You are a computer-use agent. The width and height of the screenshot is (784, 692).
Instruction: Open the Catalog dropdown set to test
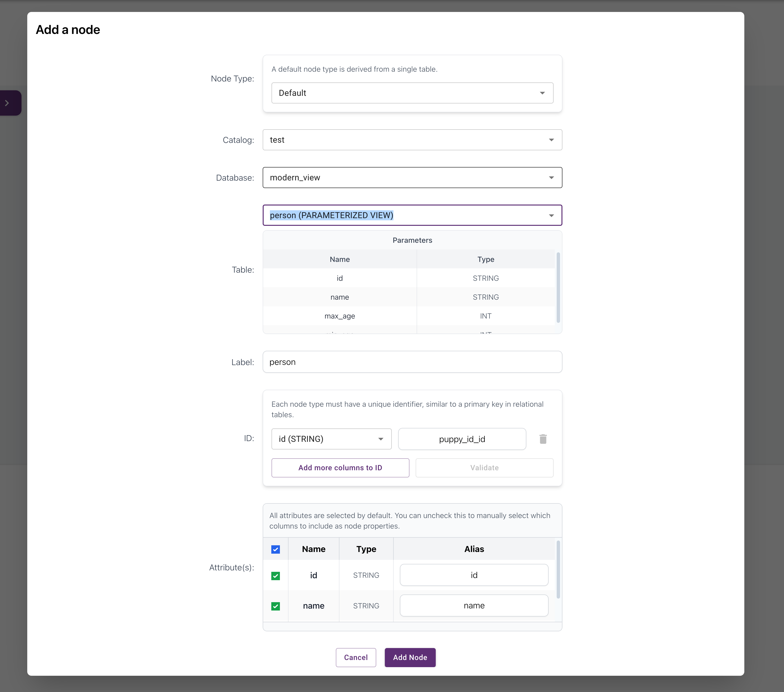[x=412, y=140]
